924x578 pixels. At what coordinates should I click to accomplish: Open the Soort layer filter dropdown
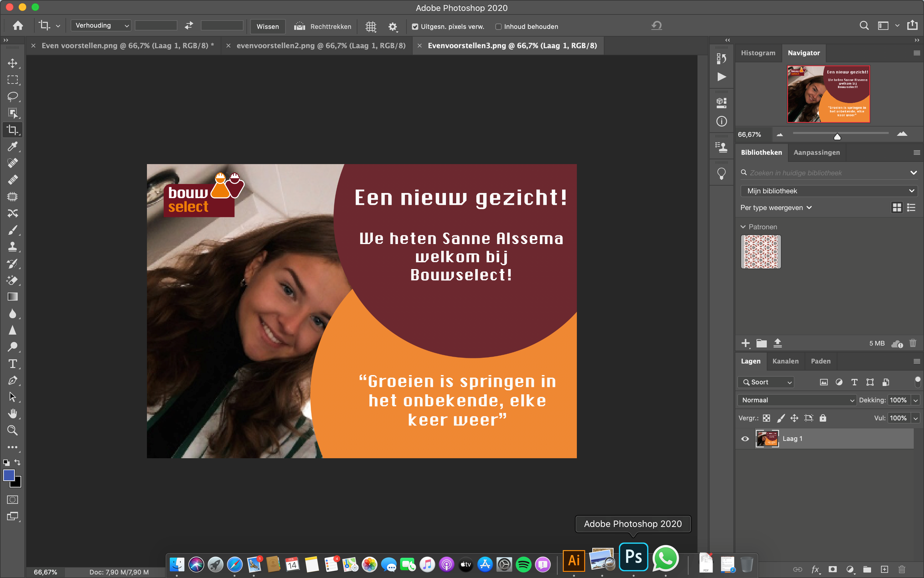pos(766,382)
